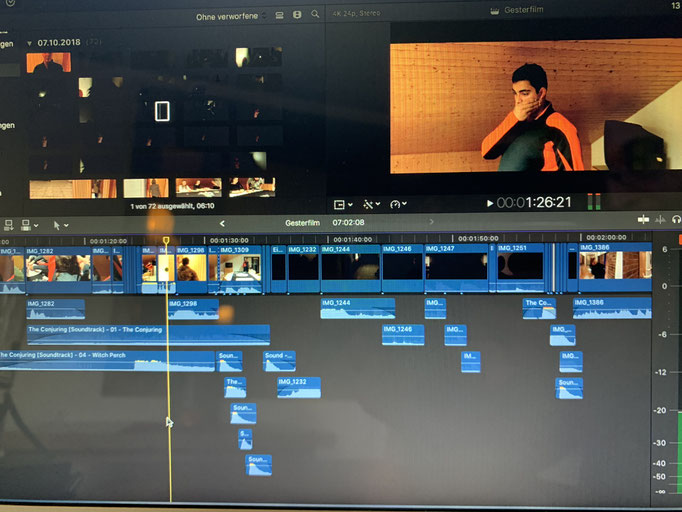This screenshot has width=682, height=512.
Task: Click ruler at 00:01:30:00
Action: click(x=229, y=241)
